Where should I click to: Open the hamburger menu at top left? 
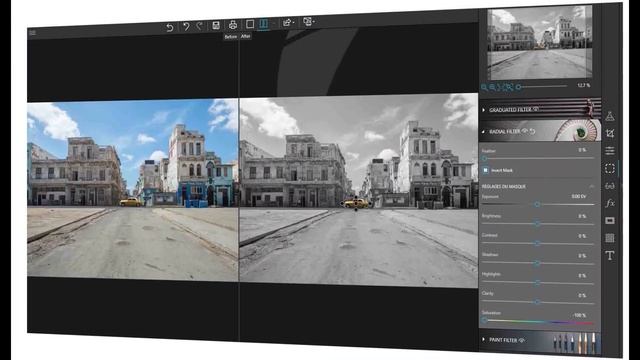[x=33, y=33]
